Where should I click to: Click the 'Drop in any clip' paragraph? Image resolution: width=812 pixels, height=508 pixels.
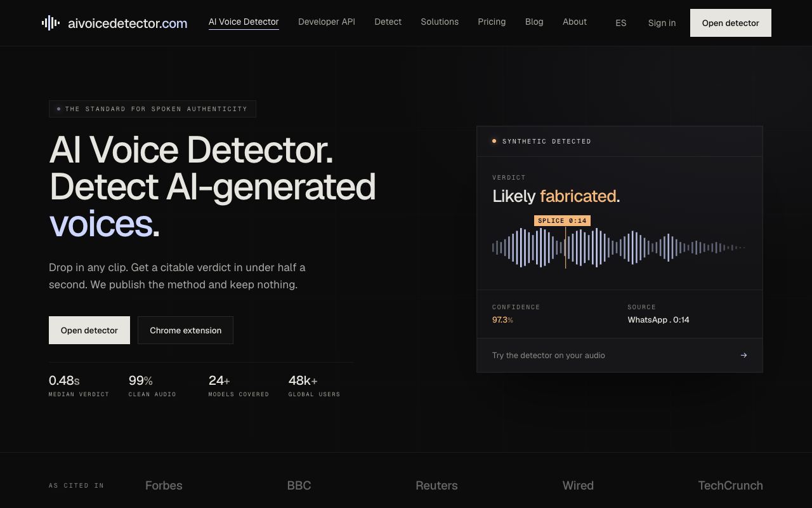click(x=177, y=276)
